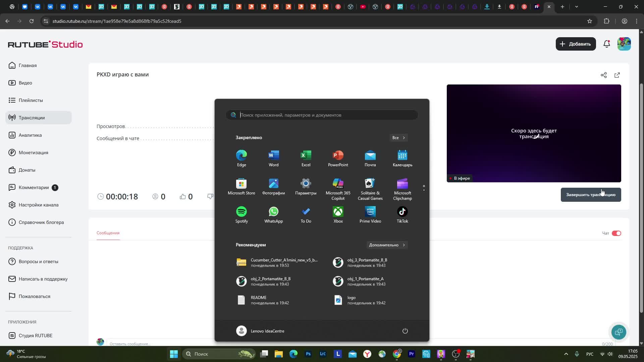Open the Spotify app in Start menu

tap(241, 215)
